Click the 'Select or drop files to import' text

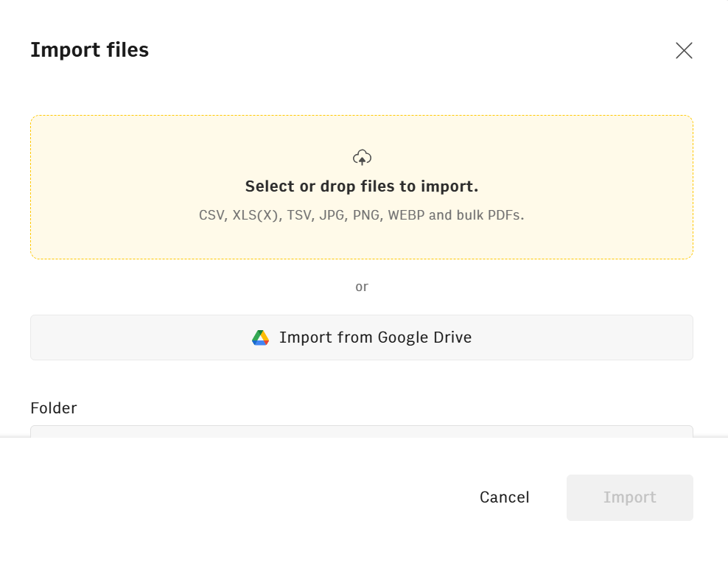click(x=362, y=186)
